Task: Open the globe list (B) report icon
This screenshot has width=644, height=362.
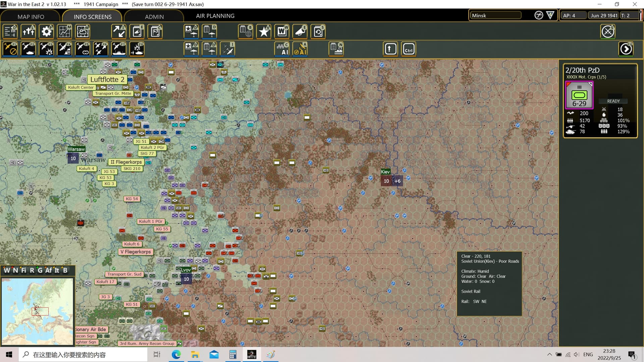Action: pos(246,32)
